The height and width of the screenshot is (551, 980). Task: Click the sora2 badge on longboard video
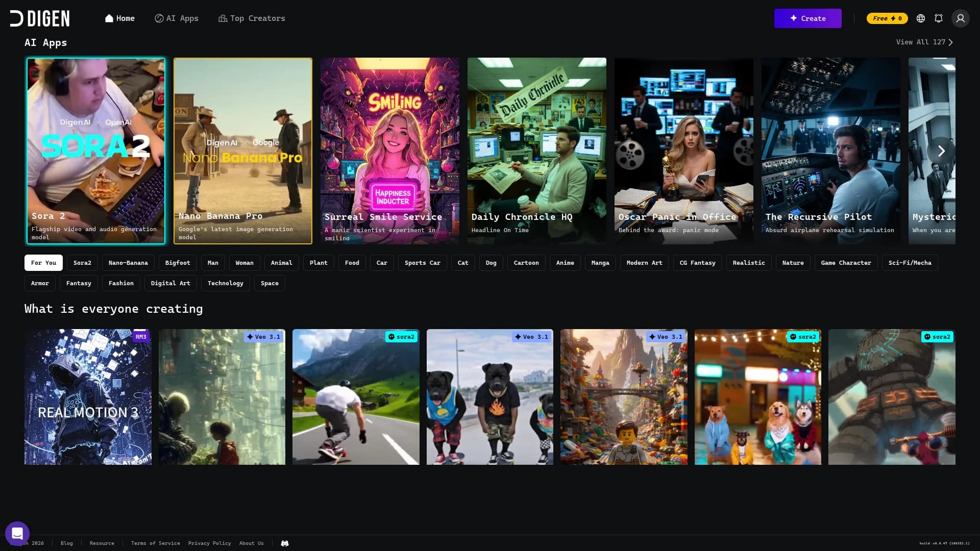[x=401, y=337]
